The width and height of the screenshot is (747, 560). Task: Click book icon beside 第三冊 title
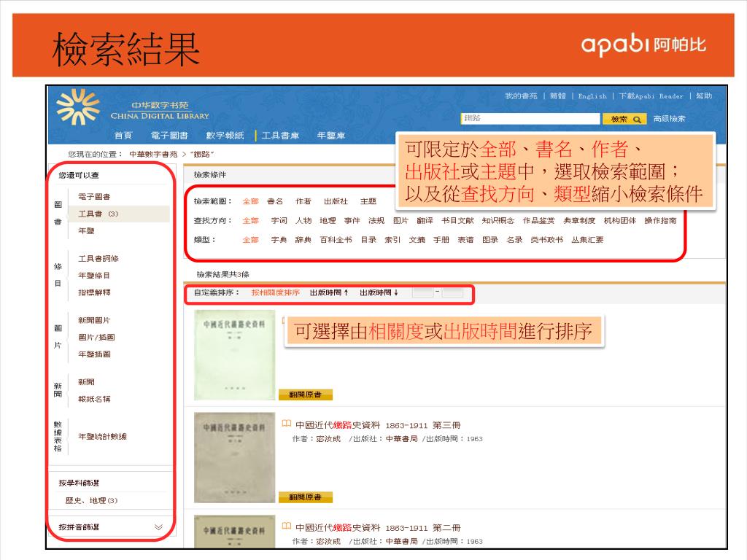286,424
